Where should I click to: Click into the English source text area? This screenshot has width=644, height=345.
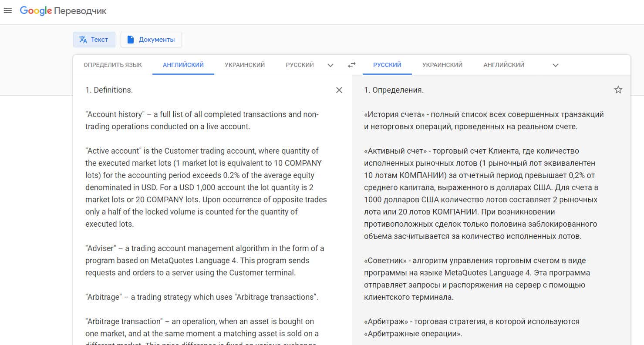(x=205, y=187)
